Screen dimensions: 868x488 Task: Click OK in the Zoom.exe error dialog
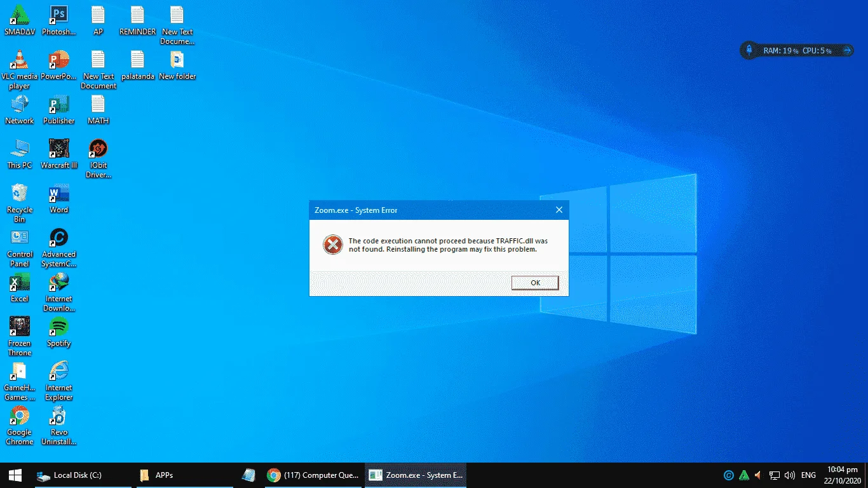pos(535,283)
